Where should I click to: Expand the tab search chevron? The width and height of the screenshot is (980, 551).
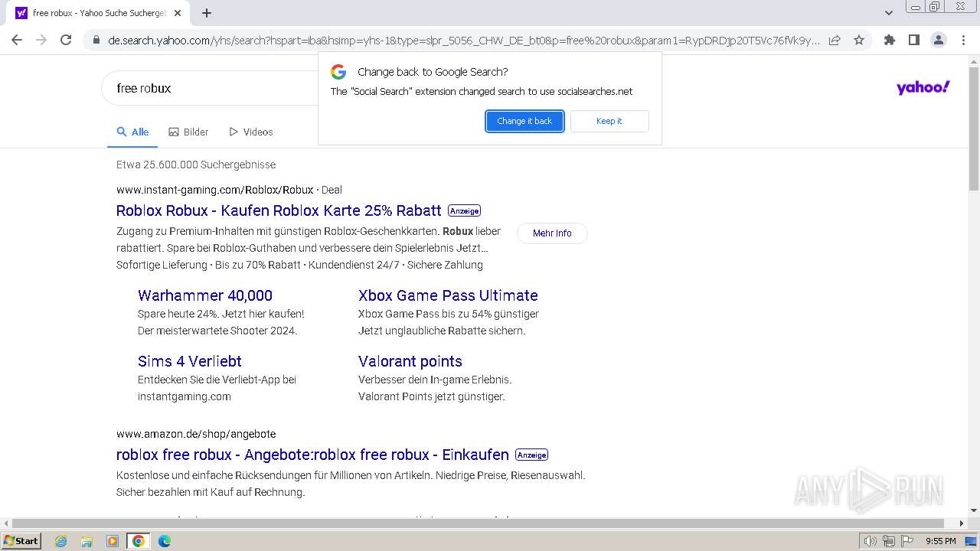point(889,13)
